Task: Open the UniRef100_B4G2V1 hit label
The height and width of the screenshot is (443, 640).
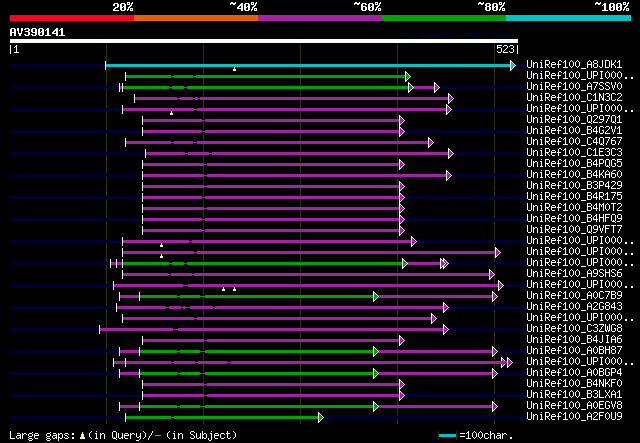Action: [x=574, y=130]
